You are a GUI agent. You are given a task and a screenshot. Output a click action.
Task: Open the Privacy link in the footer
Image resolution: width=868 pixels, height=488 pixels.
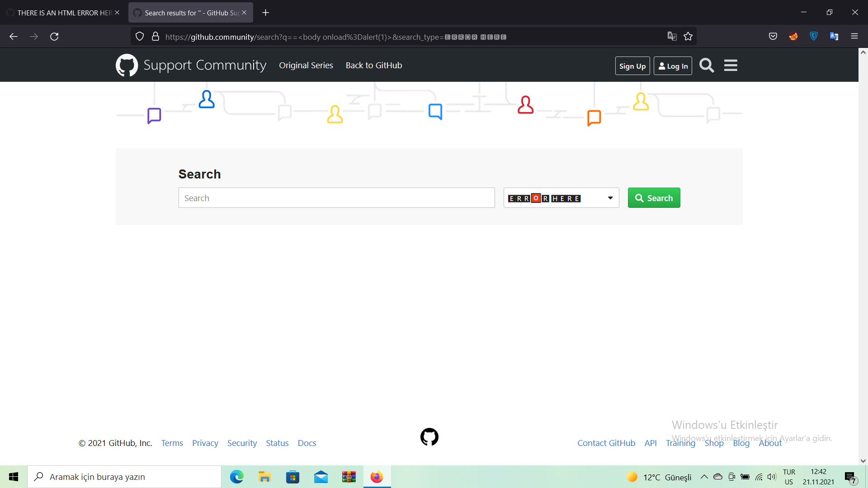click(205, 443)
